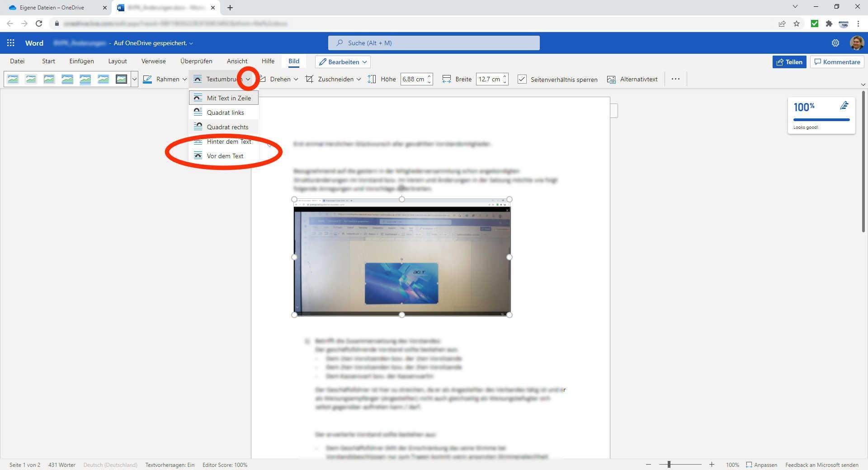
Task: Switch to the Ansicht tab
Action: click(x=237, y=61)
